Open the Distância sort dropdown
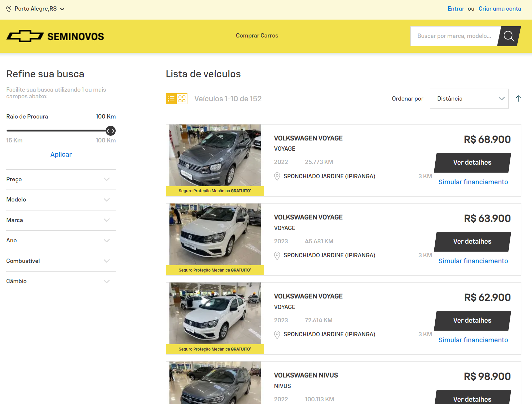 tap(469, 98)
